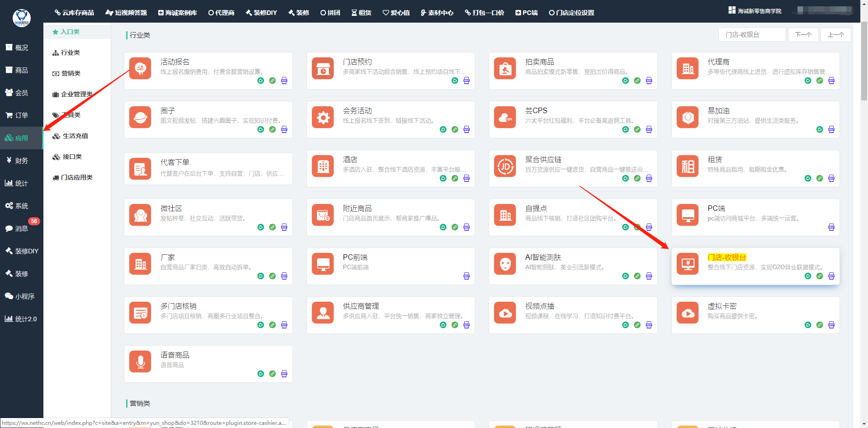Open the AI智能测肤 face icon
868x428 pixels.
pos(505,264)
